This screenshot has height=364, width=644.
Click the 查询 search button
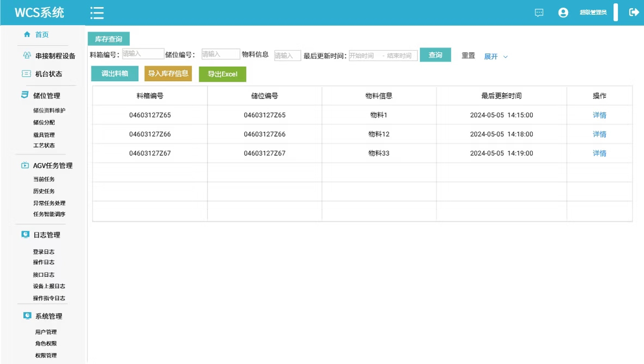point(435,54)
